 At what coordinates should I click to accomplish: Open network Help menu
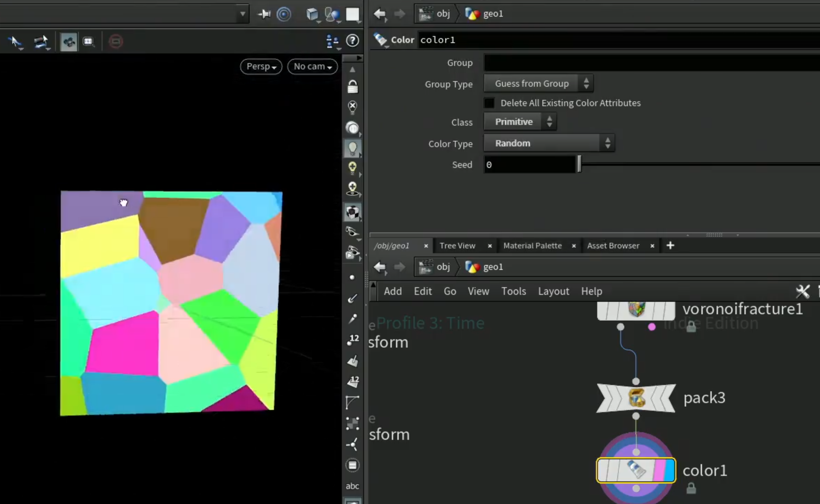[591, 291]
